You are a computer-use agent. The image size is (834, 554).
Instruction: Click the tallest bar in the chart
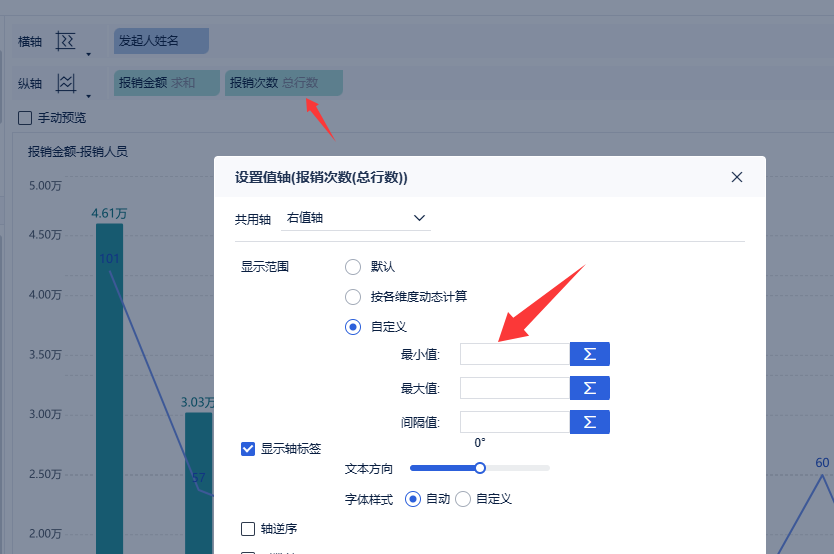point(110,389)
